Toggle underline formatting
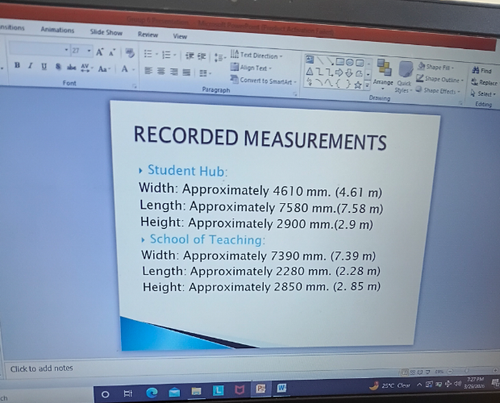The image size is (500, 403). coord(44,67)
